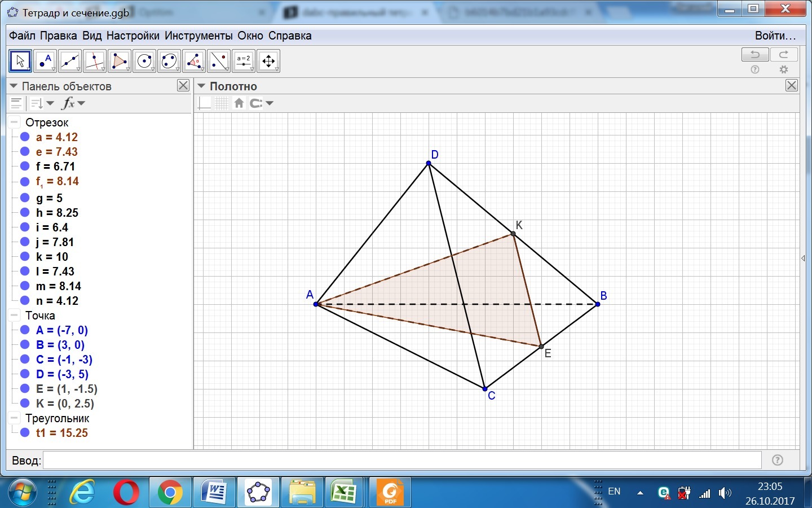Open the Инструменты menu
The width and height of the screenshot is (812, 508).
coord(198,36)
